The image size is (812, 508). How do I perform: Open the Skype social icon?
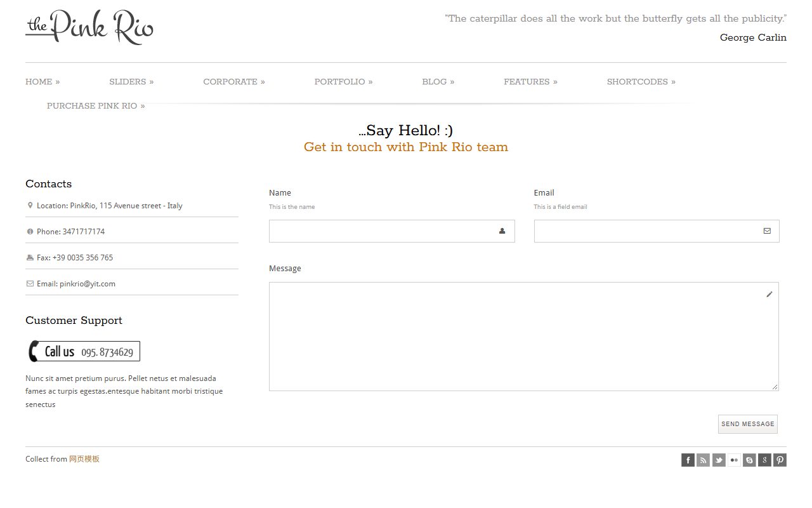[749, 460]
